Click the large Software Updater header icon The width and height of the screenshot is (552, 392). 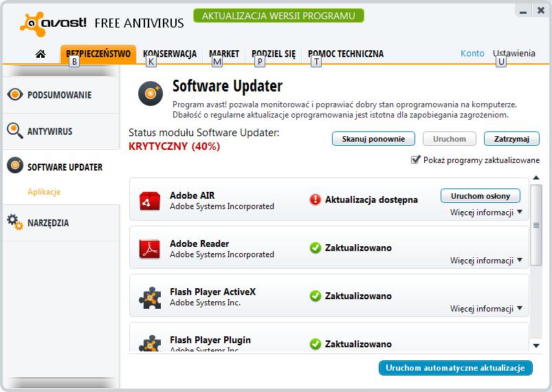[151, 94]
